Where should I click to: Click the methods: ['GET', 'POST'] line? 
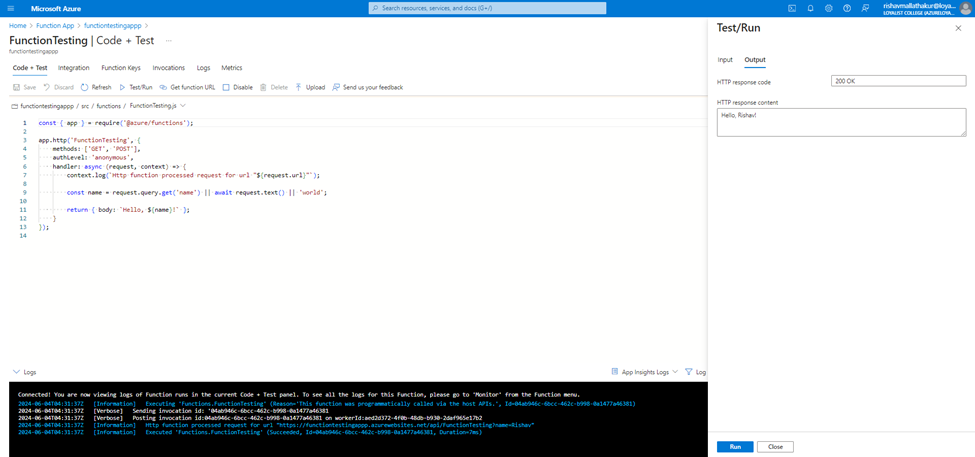point(97,149)
